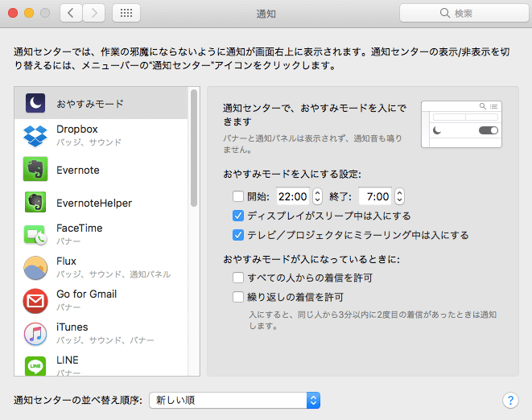This screenshot has width=532, height=420.
Task: Select Flux in the app list
Action: [x=101, y=268]
